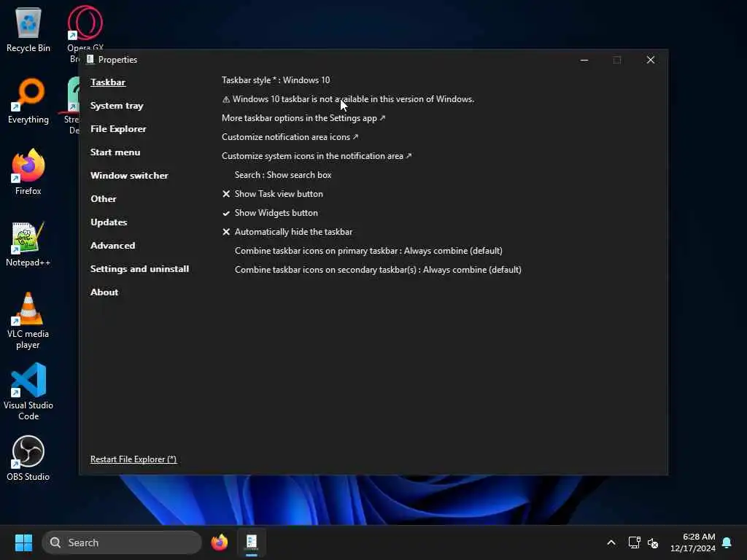Change the Taskbar style Windows 10 option
This screenshot has height=560, width=747.
coord(276,80)
